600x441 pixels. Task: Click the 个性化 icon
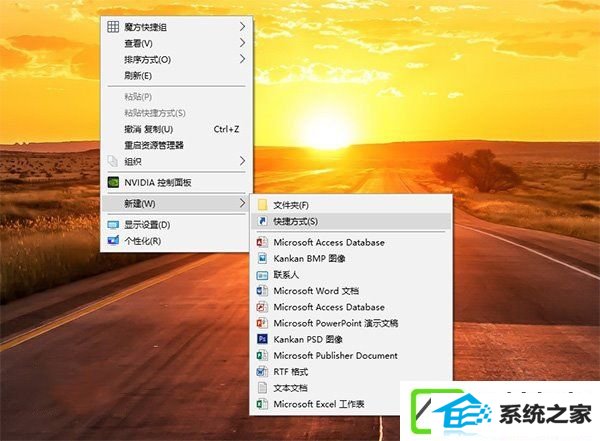(x=113, y=240)
